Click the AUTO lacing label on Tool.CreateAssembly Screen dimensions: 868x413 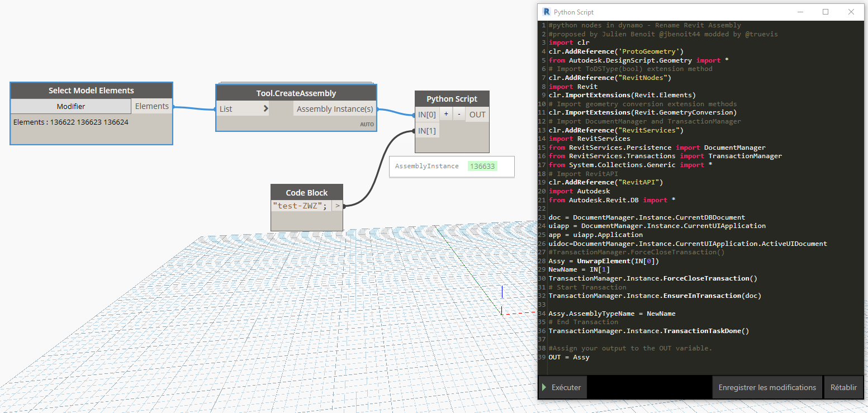point(367,125)
